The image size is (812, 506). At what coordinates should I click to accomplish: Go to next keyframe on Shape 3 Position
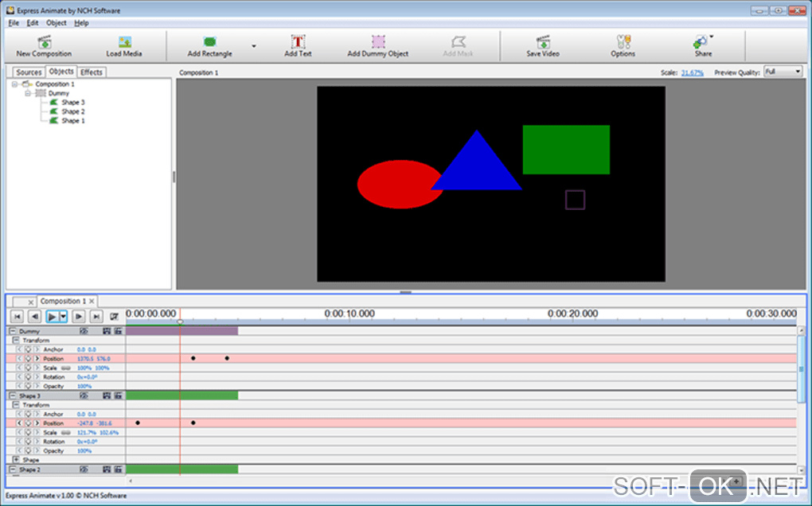37,423
